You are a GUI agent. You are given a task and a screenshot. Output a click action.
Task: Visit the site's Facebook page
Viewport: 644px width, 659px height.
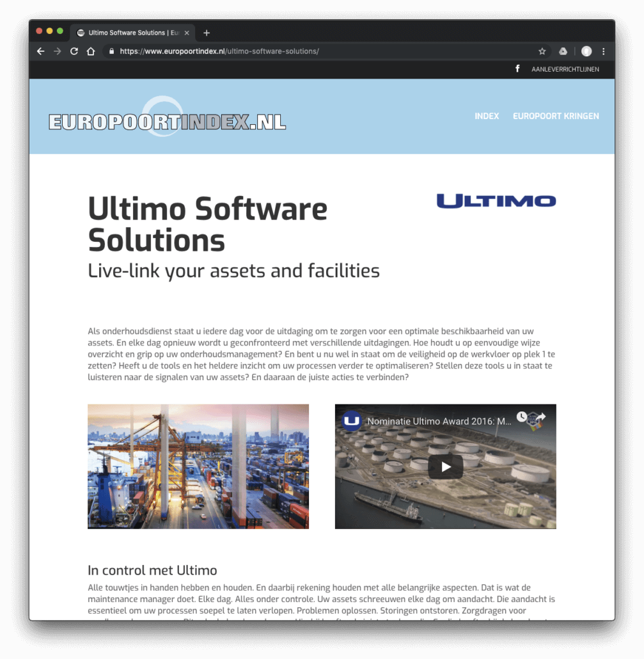[x=517, y=68]
